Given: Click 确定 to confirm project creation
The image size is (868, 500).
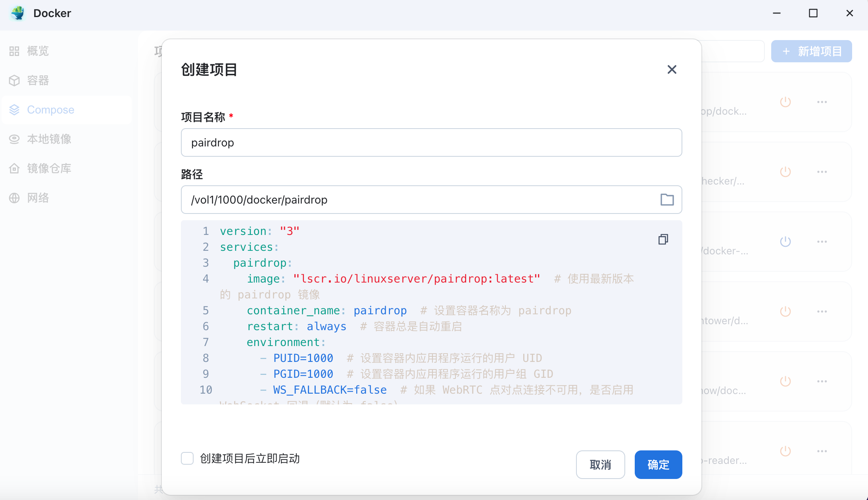Looking at the screenshot, I should click(658, 465).
